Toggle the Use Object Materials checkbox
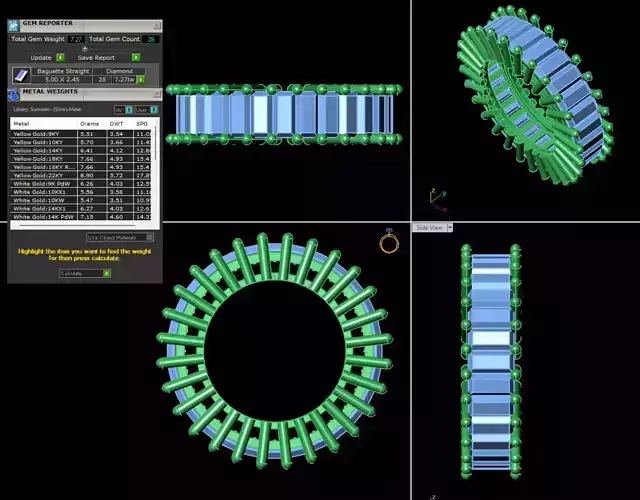 pyautogui.click(x=150, y=237)
